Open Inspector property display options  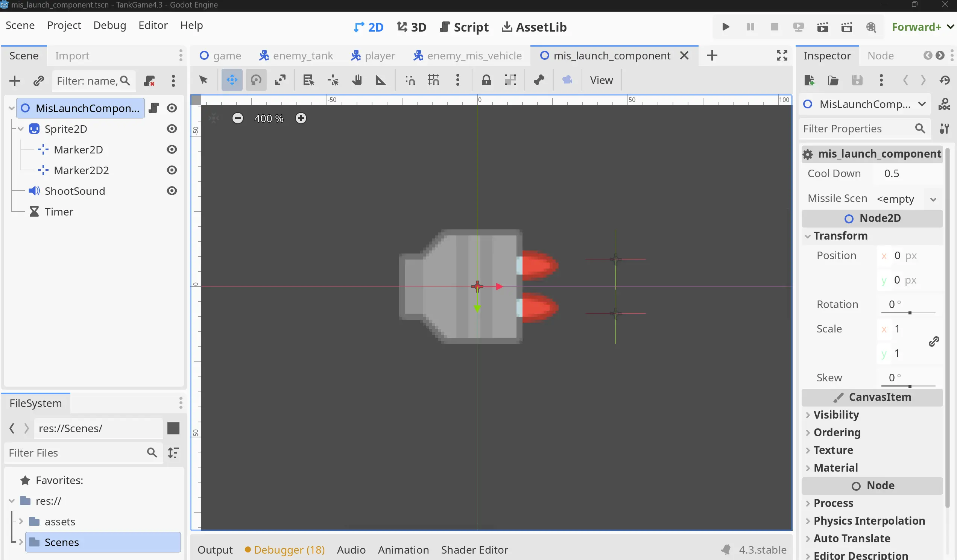click(x=945, y=129)
